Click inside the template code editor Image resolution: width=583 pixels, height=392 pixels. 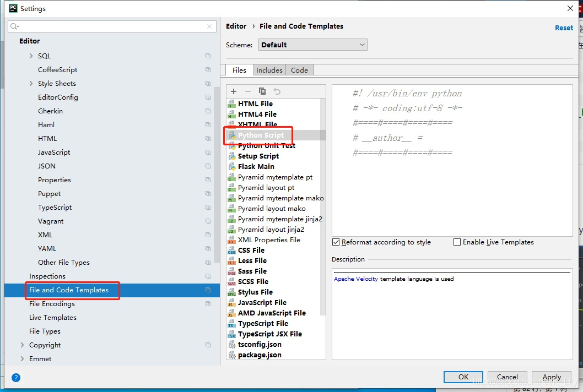[x=452, y=161]
